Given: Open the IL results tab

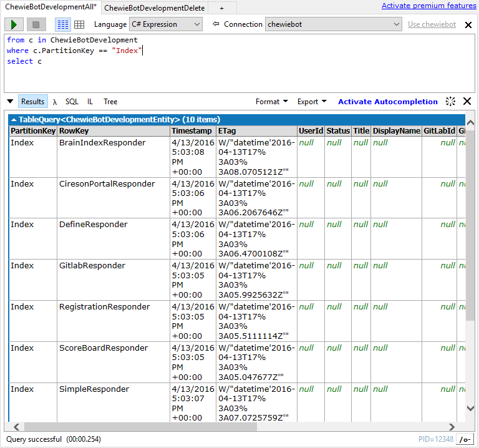Looking at the screenshot, I should click(90, 102).
